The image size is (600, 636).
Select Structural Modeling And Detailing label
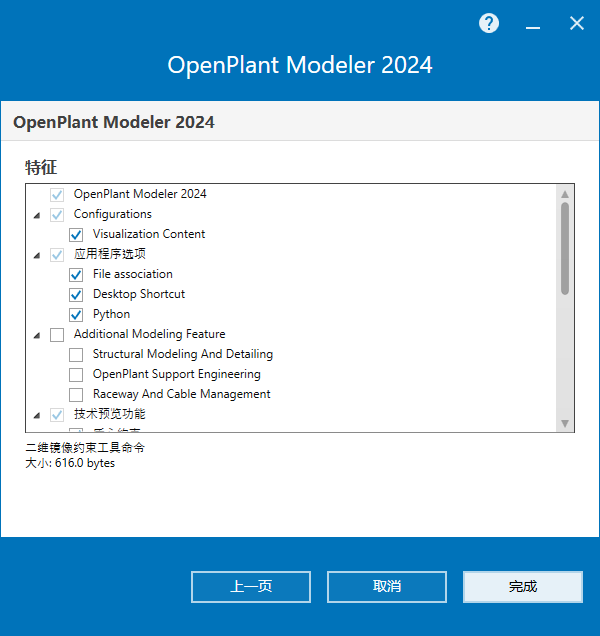pyautogui.click(x=183, y=354)
